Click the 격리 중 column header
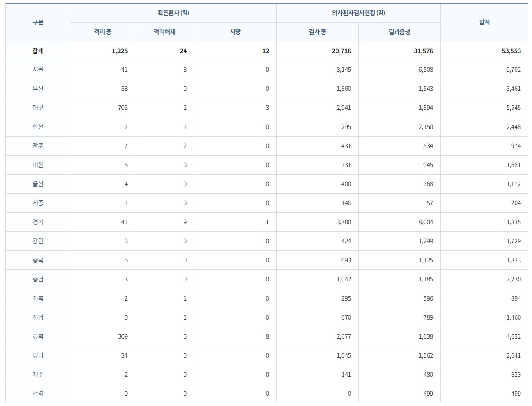 pos(102,32)
